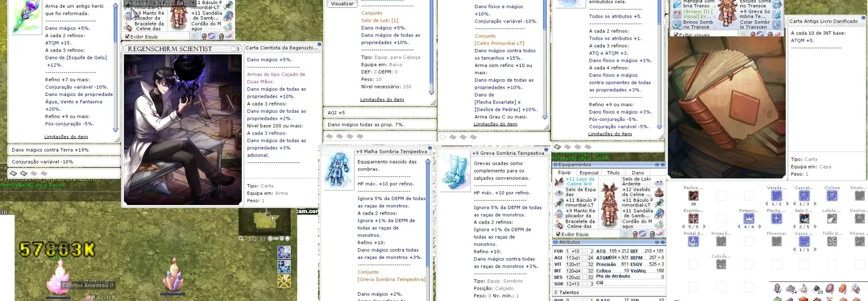Open equipment notes icon in Equipamentos window
868x301 pixels.
click(625, 234)
